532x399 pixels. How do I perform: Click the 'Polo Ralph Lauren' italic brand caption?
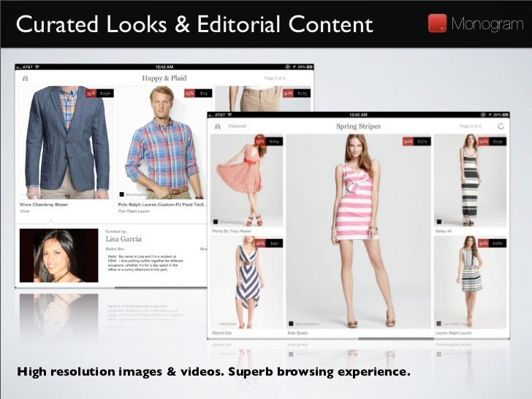coord(134,211)
